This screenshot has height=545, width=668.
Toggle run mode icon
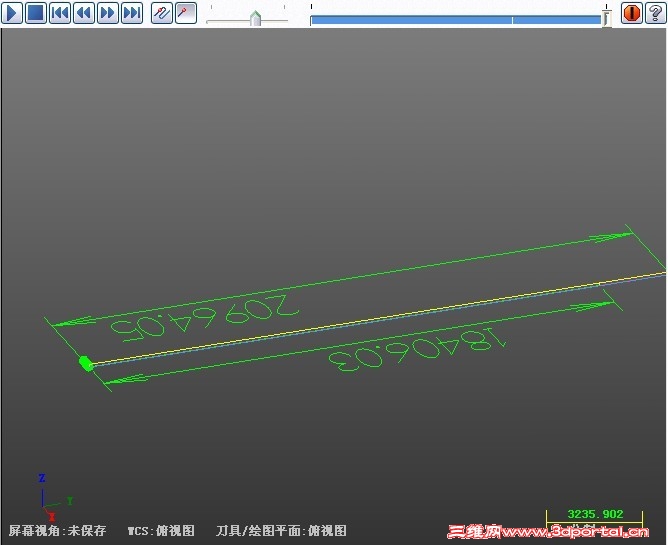click(186, 13)
